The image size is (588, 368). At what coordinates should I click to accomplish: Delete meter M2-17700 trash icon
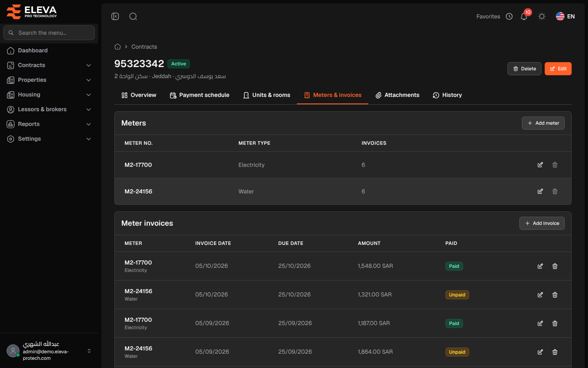coord(555,165)
